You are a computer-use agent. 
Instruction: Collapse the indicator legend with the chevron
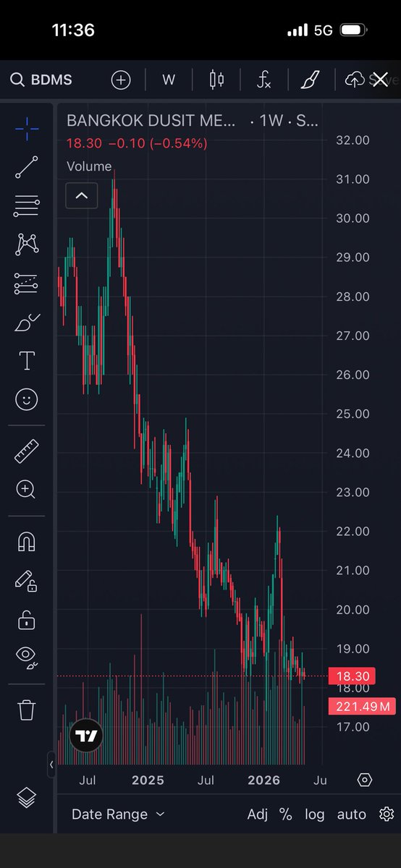(x=82, y=195)
